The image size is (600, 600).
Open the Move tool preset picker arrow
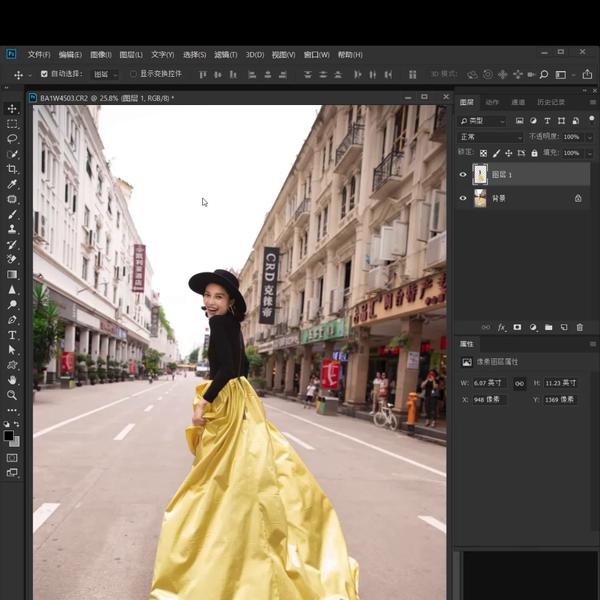30,75
